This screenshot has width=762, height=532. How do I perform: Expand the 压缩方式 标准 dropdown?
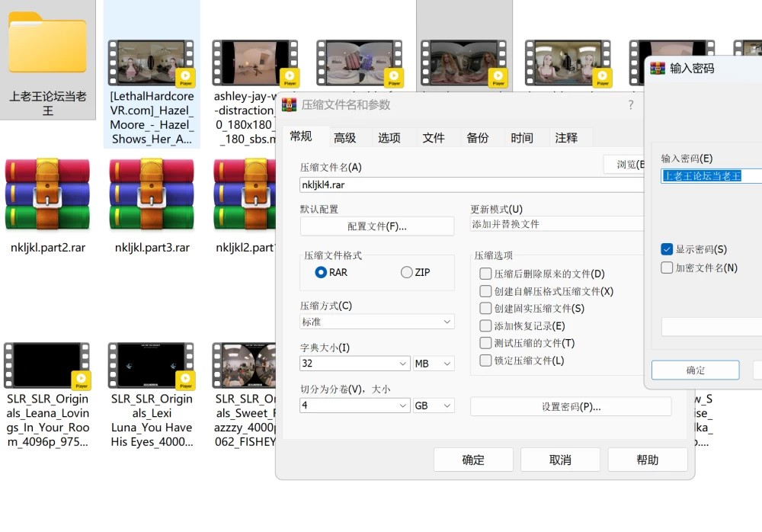point(377,322)
